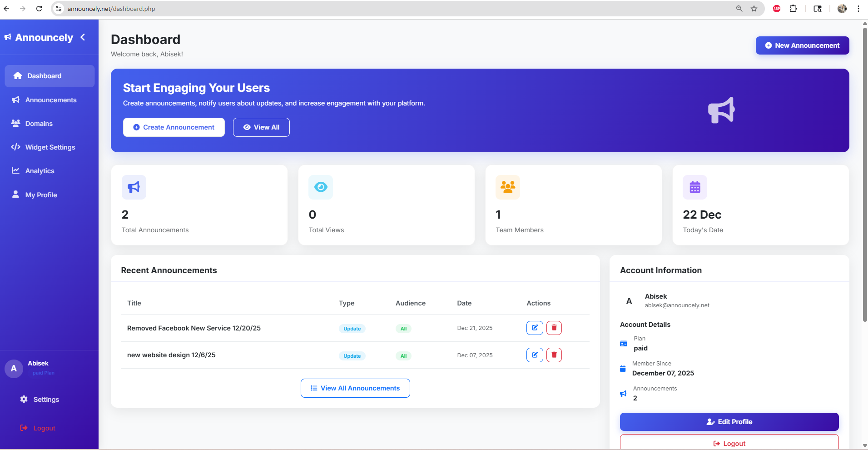Open Announcements in the sidebar
The image size is (868, 450).
click(50, 100)
